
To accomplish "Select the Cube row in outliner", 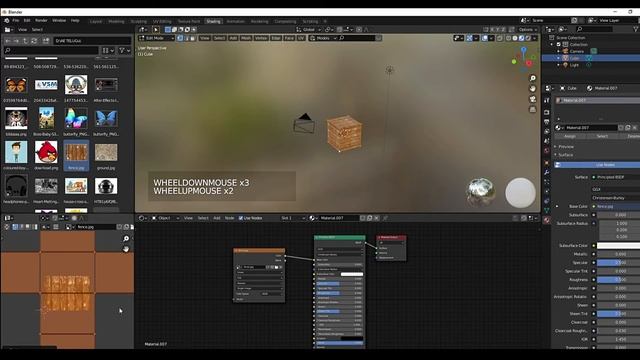I will (x=591, y=58).
